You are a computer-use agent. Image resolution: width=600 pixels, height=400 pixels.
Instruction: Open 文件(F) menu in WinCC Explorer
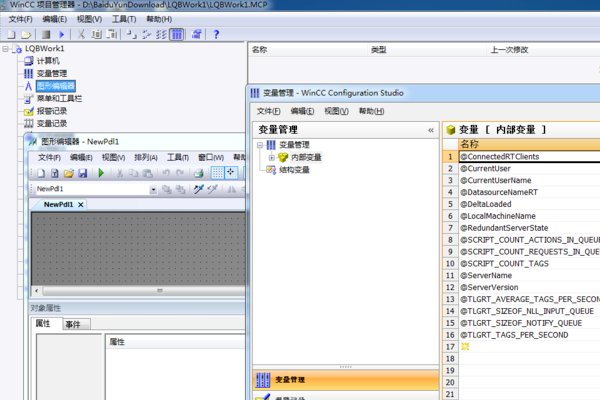20,19
